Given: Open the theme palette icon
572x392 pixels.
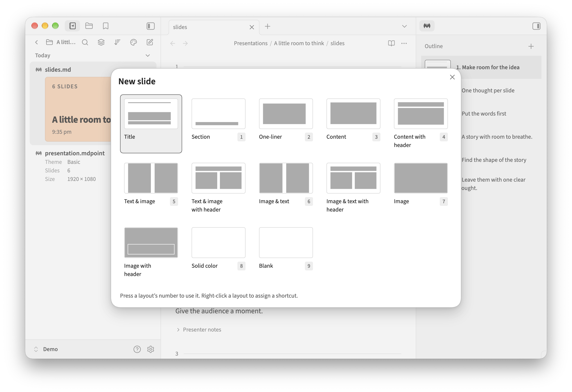Looking at the screenshot, I should [x=133, y=42].
